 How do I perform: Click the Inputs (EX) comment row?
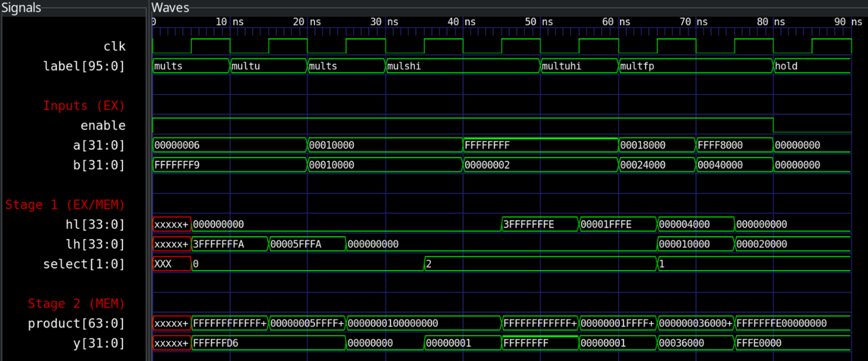[x=84, y=105]
